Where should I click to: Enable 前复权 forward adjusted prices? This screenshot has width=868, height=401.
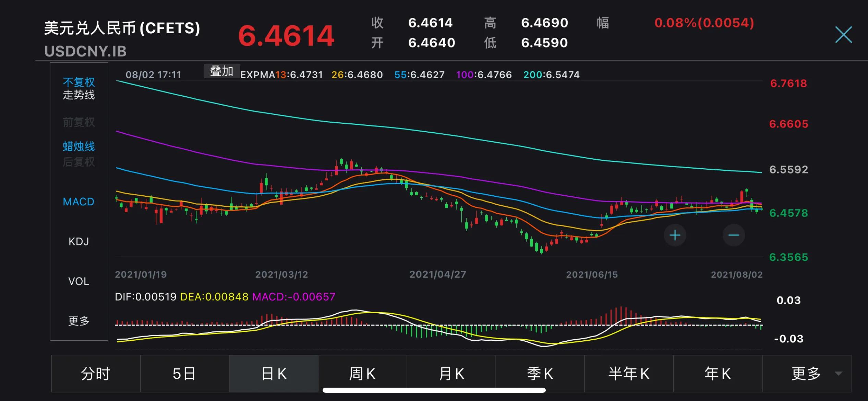79,122
